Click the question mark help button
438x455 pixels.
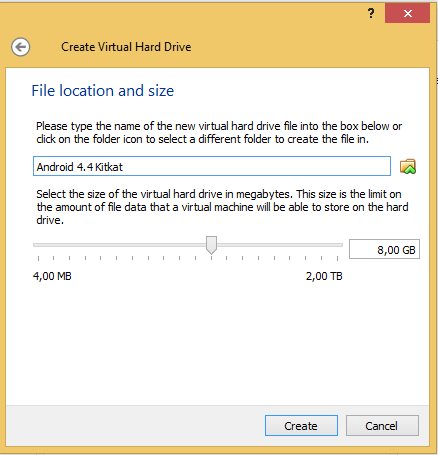point(371,13)
